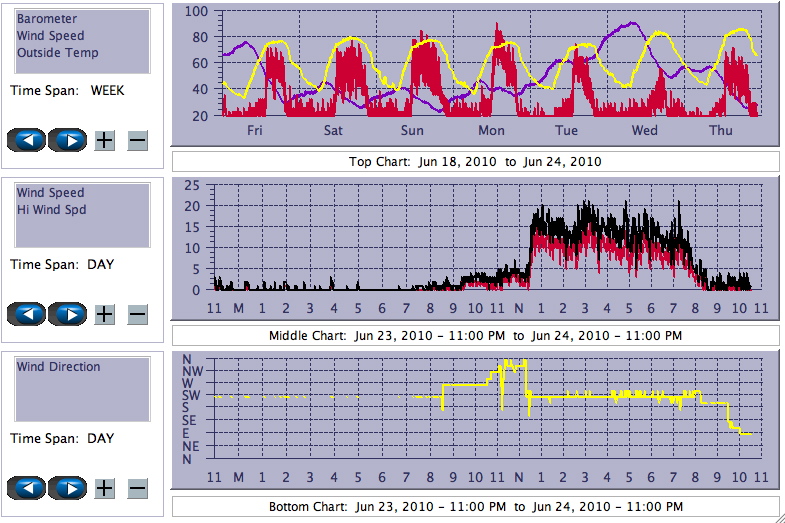The height and width of the screenshot is (523, 785).
Task: Select Outside Temp in top chart list
Action: click(x=57, y=53)
